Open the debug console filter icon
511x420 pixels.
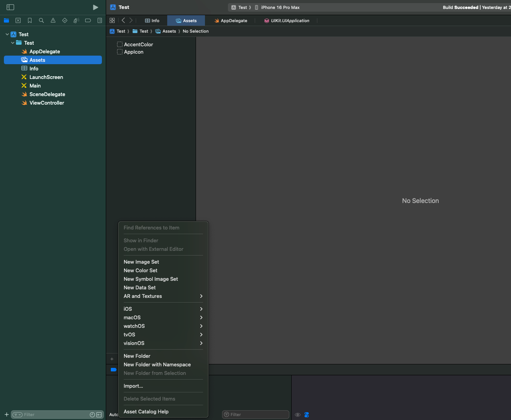tap(226, 415)
